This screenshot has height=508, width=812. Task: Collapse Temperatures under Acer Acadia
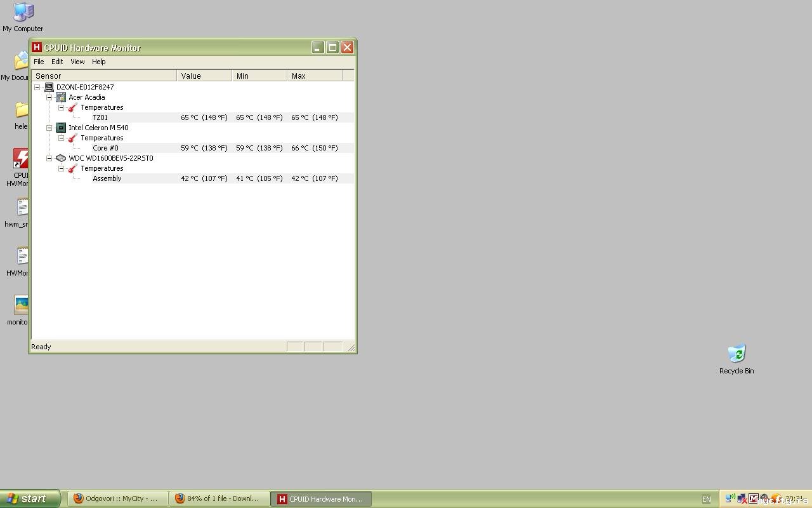62,107
